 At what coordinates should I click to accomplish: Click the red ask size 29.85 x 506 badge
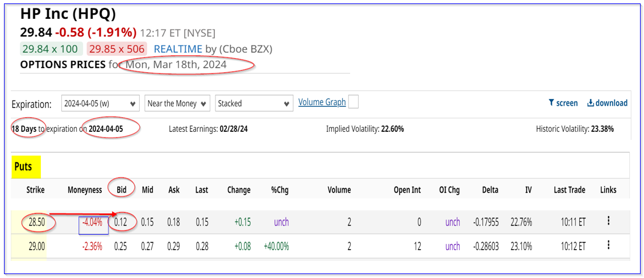[x=117, y=49]
